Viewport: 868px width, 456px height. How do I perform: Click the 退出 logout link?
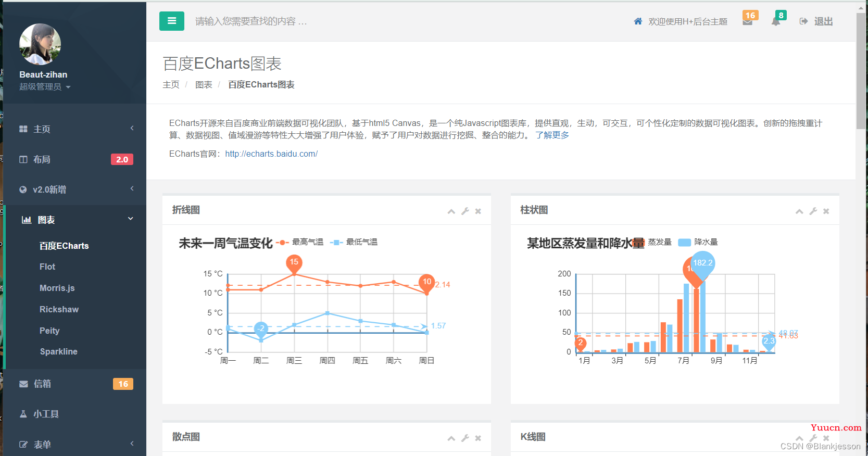tap(816, 21)
